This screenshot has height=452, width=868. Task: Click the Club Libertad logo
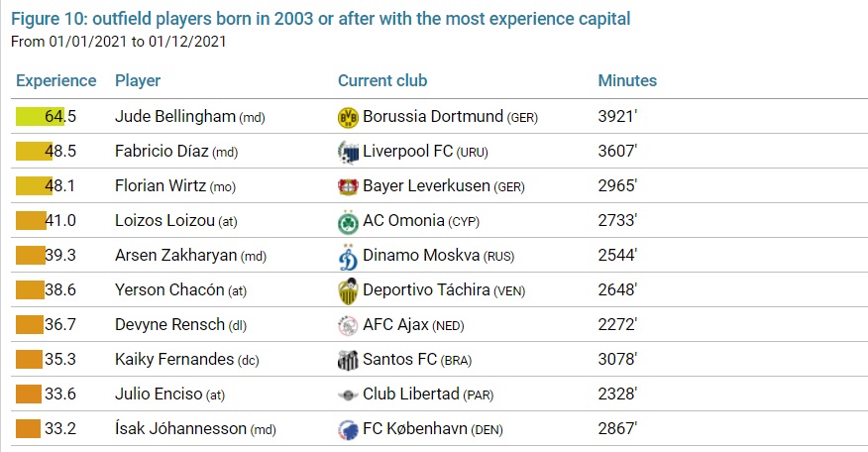pyautogui.click(x=348, y=395)
